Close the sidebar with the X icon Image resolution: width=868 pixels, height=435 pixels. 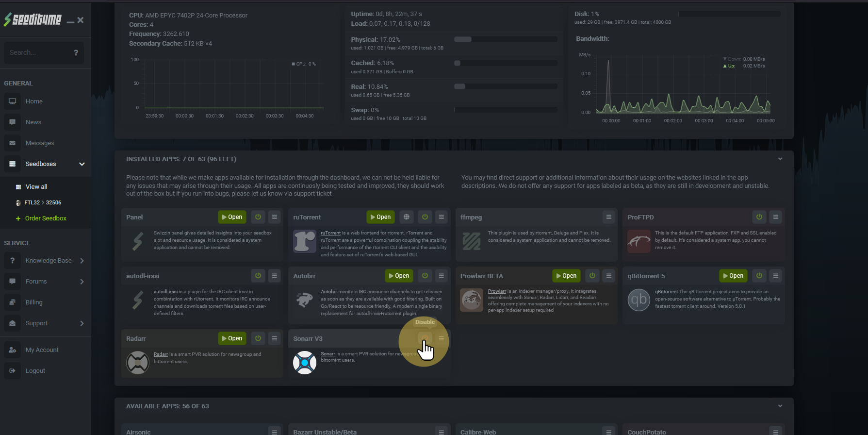(81, 20)
